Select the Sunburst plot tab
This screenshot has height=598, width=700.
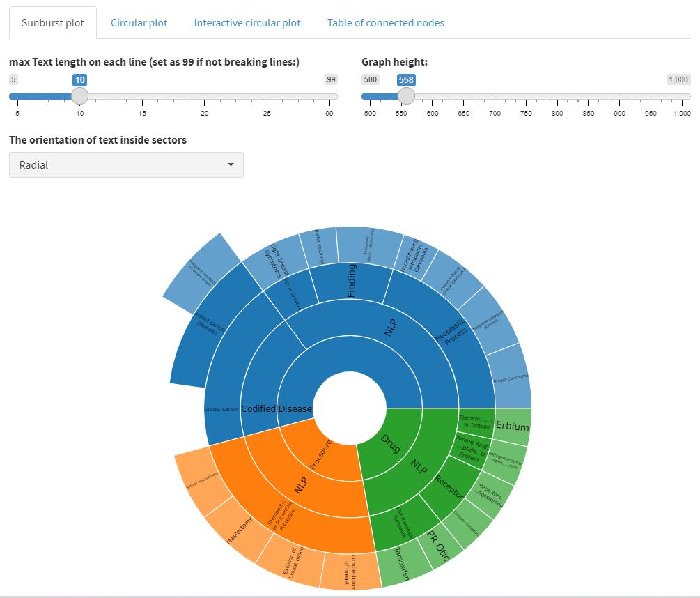pyautogui.click(x=53, y=23)
